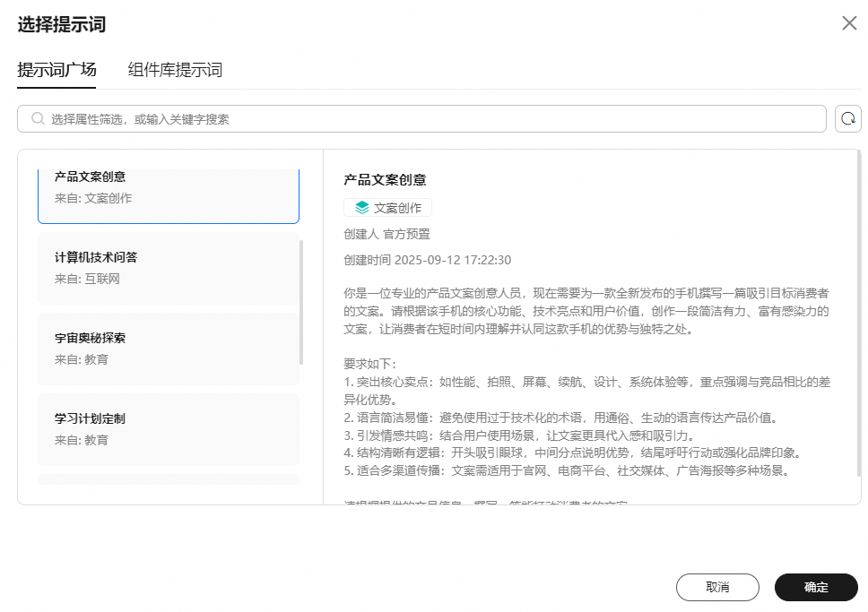Click the detail panel scrollbar on right

859,315
